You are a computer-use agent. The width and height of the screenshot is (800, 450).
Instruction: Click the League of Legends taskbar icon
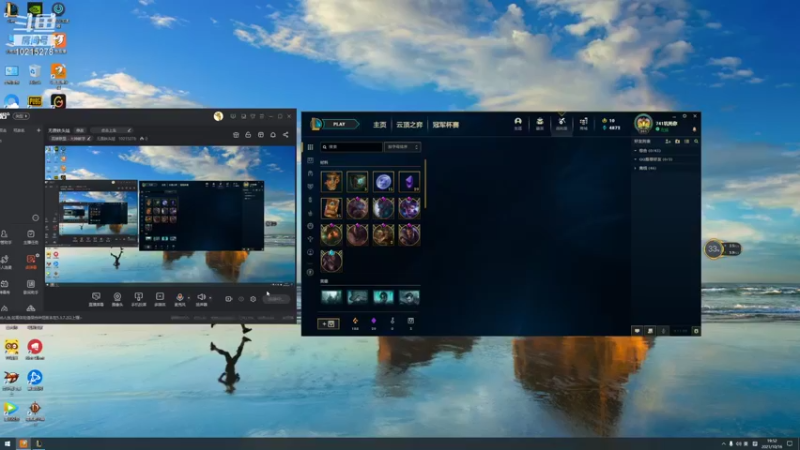coord(38,444)
